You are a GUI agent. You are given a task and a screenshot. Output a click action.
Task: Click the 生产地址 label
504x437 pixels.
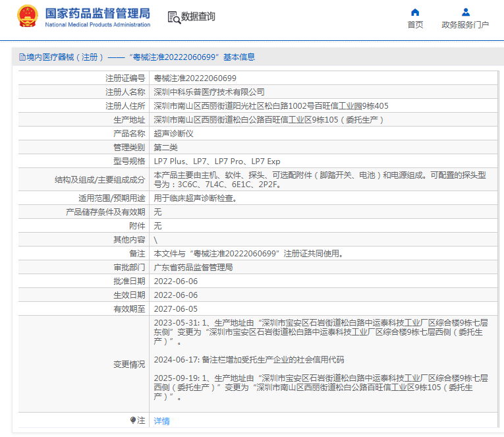pyautogui.click(x=129, y=119)
